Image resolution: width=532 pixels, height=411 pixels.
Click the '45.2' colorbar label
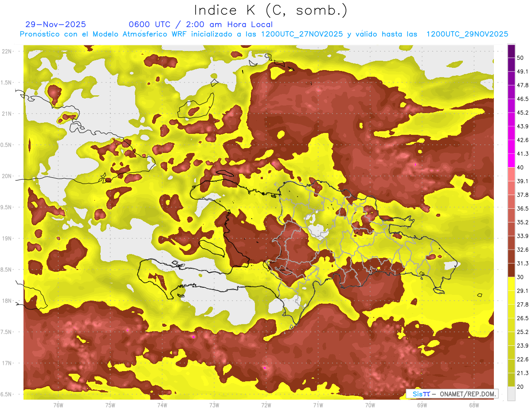[x=523, y=113]
